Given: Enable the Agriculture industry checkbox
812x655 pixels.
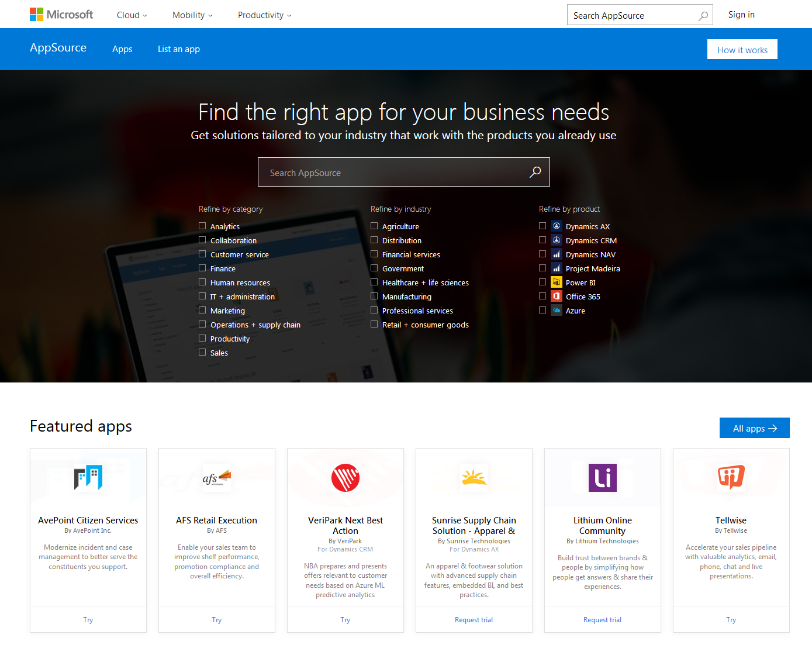Looking at the screenshot, I should pos(374,226).
